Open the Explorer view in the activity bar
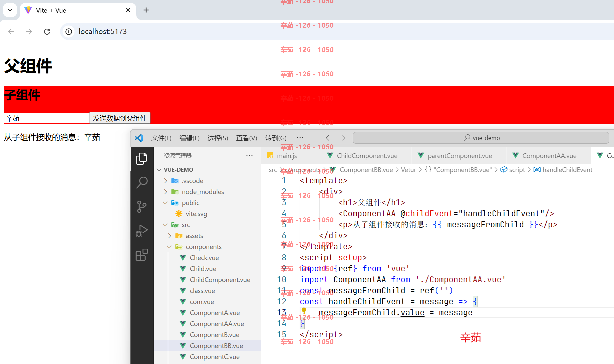The width and height of the screenshot is (614, 364). tap(142, 159)
